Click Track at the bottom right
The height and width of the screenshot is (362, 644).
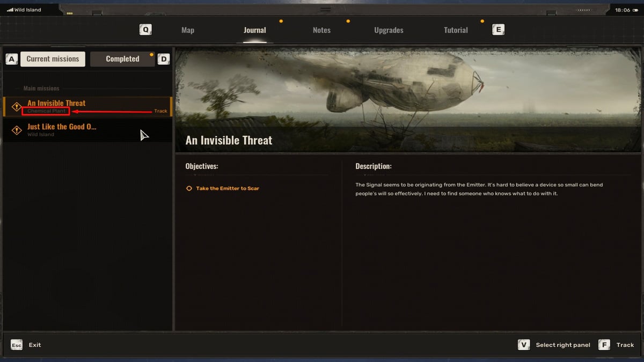624,345
